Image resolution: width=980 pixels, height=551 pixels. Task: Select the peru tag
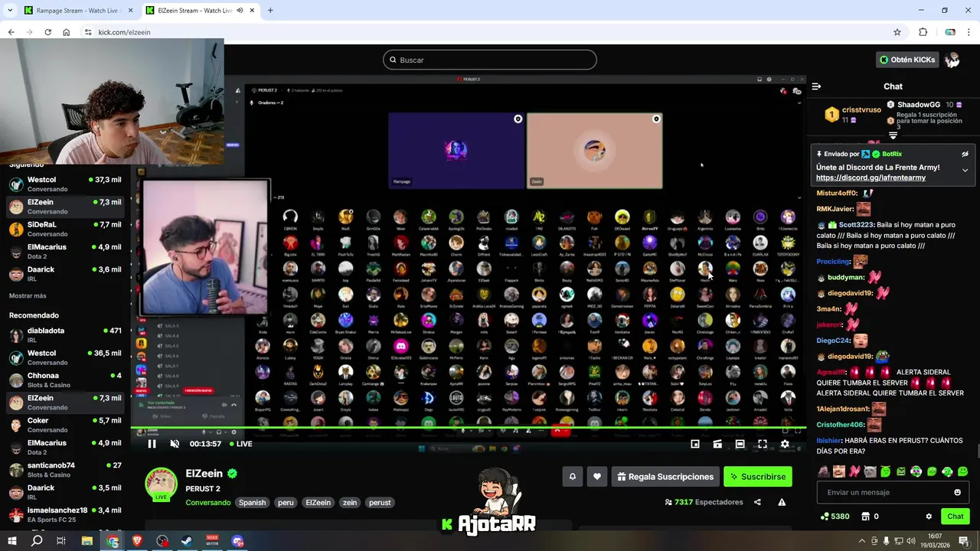286,503
